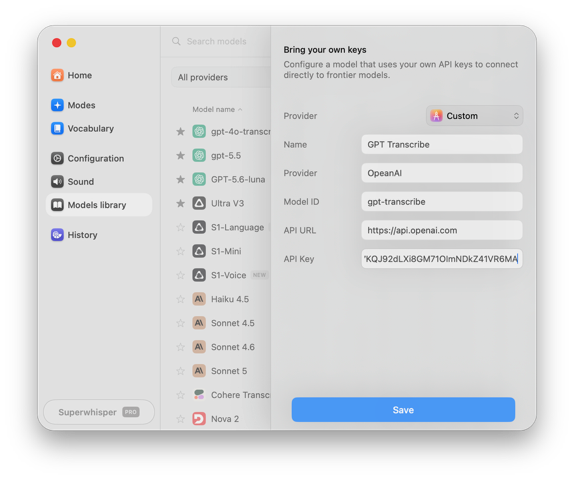The width and height of the screenshot is (574, 480).
Task: Click the Superwhisper PRO button
Action: pyautogui.click(x=99, y=412)
